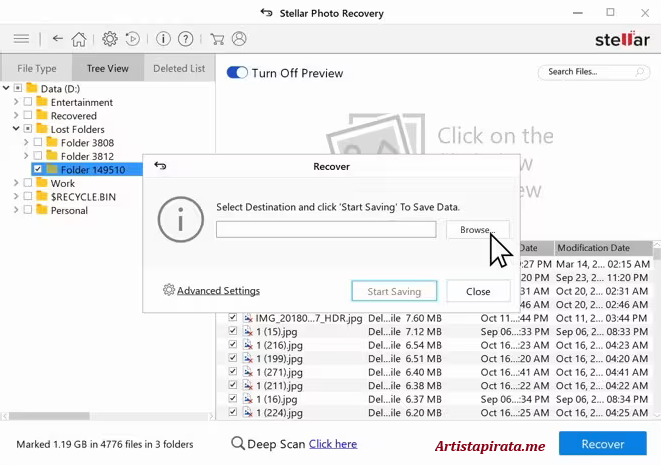
Task: Expand the Recovered folder node
Action: (x=16, y=116)
